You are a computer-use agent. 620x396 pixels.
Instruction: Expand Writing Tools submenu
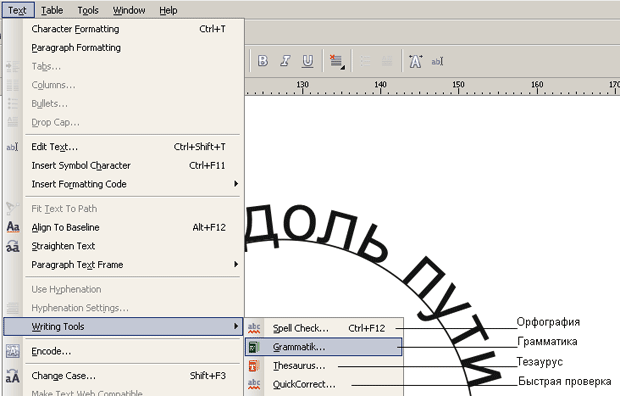(123, 326)
